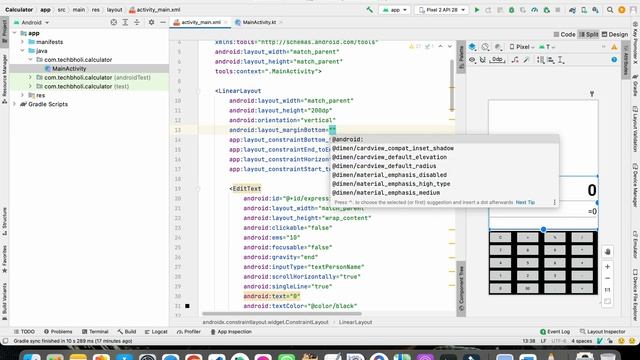Click the horizontal scrollbar below the editor
640x360 pixels.
tap(282, 314)
